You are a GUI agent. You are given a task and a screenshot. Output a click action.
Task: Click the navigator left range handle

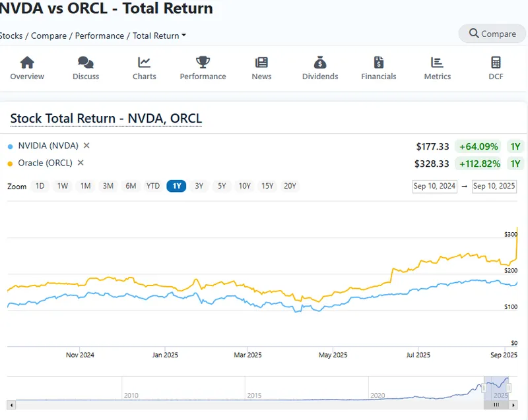(x=484, y=388)
